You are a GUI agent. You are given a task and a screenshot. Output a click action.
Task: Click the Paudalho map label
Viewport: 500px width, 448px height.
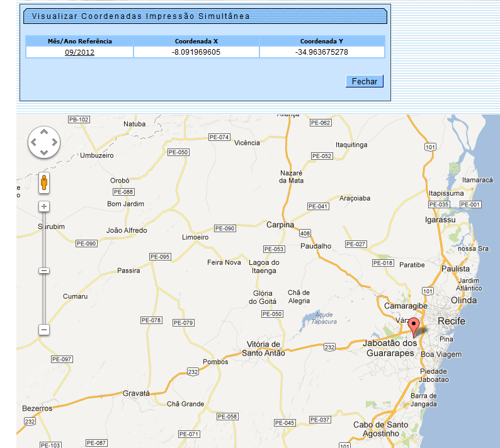click(315, 246)
